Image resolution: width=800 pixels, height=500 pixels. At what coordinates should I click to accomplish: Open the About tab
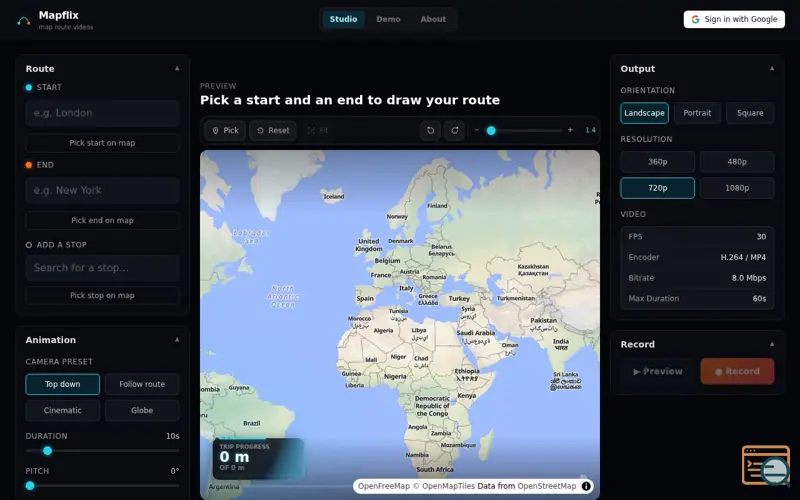[433, 19]
